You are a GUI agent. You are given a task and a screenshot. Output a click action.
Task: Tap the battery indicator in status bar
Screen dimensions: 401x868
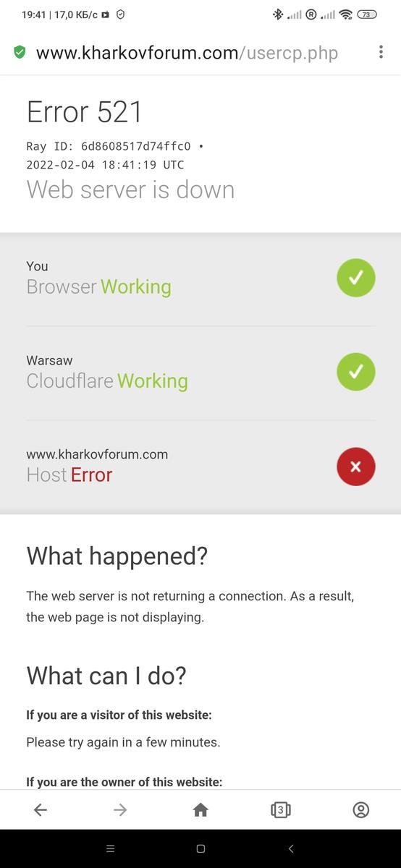click(x=367, y=14)
